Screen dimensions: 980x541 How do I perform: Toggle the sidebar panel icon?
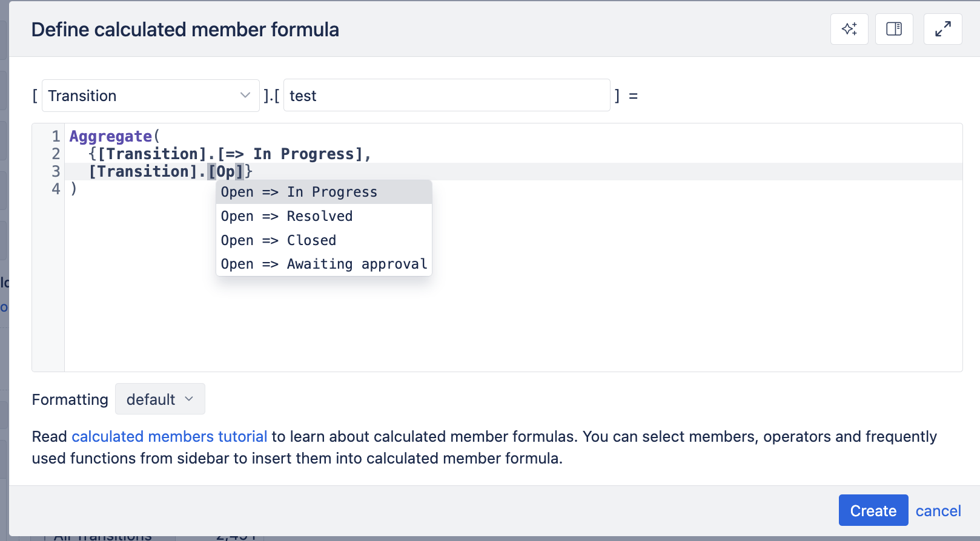click(x=894, y=28)
